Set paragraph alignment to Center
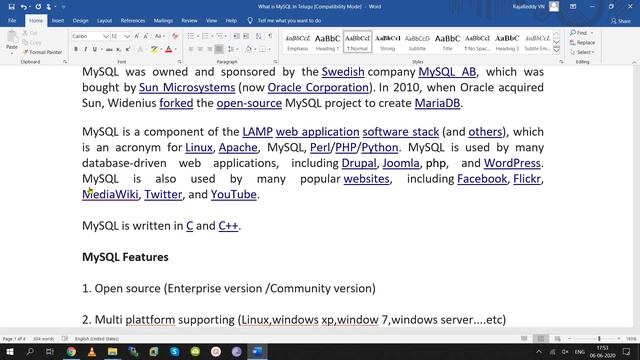This screenshot has height=360, width=640. [200, 49]
